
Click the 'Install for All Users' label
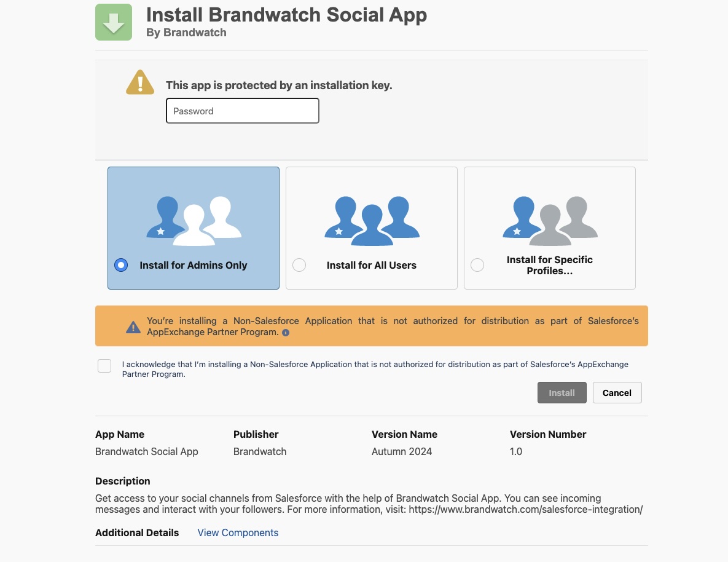[372, 265]
